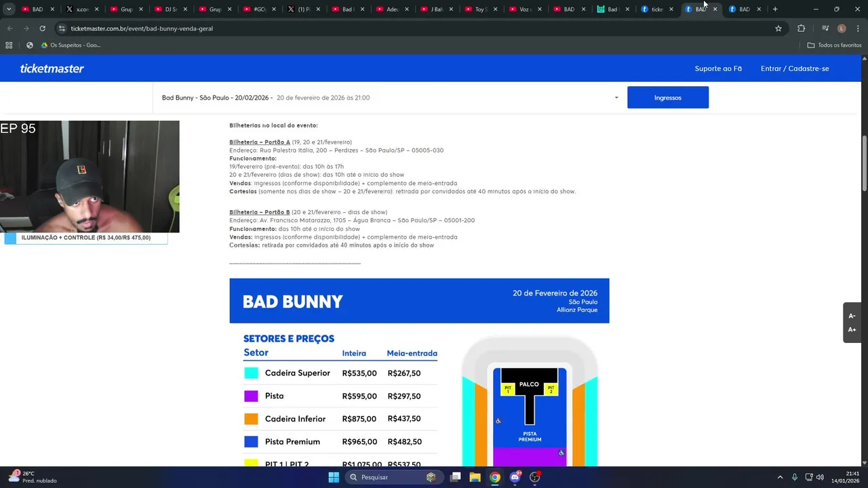This screenshot has width=868, height=488.
Task: Show hidden system tray icons
Action: (780, 477)
